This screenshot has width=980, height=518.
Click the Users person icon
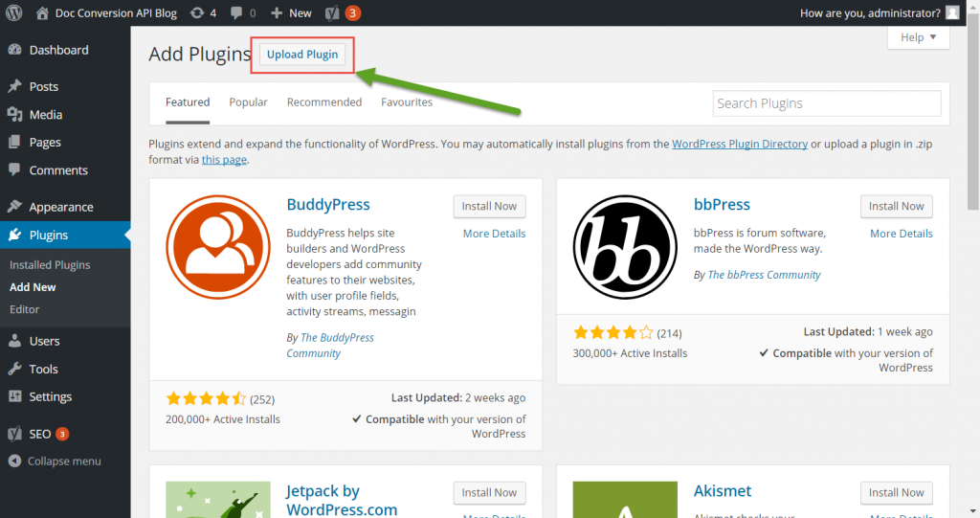(15, 341)
